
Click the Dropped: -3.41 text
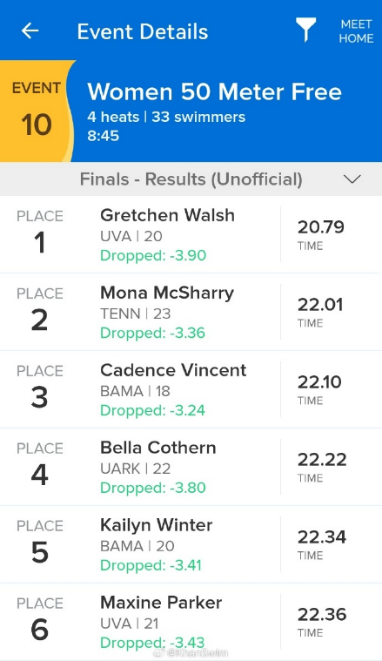click(151, 565)
